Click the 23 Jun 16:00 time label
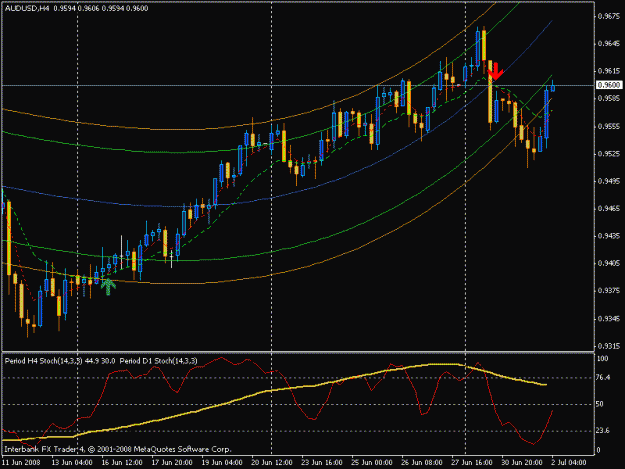 [322, 462]
